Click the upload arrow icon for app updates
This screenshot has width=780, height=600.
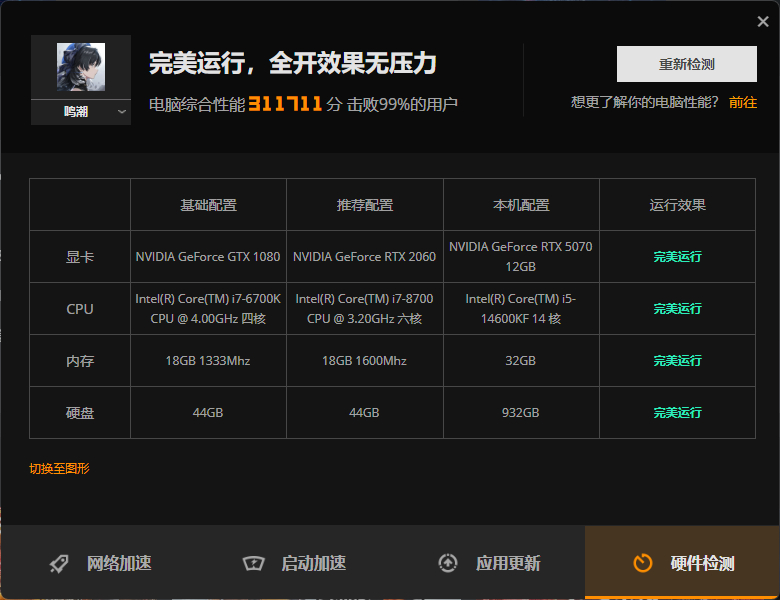[x=448, y=563]
